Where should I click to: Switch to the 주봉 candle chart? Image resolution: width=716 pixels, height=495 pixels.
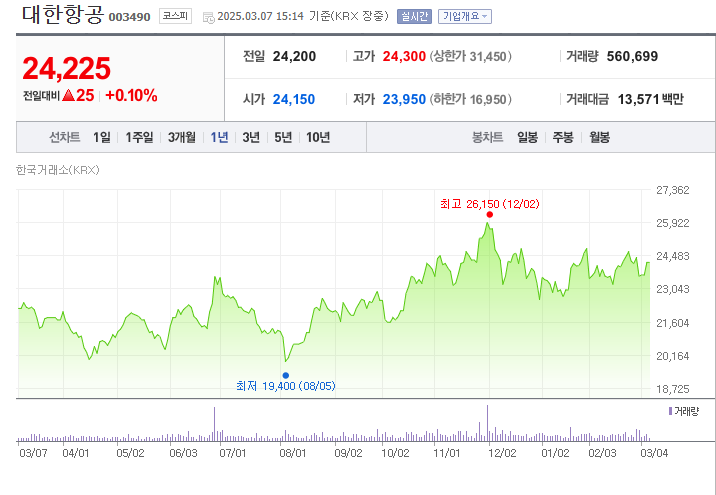tap(563, 137)
